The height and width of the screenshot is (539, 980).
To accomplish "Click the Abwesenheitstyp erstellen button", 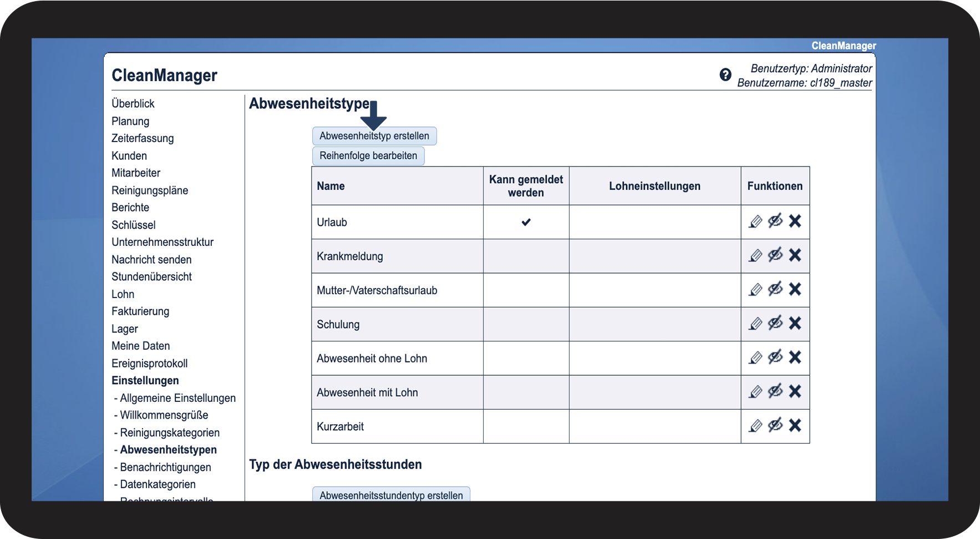I will 374,136.
